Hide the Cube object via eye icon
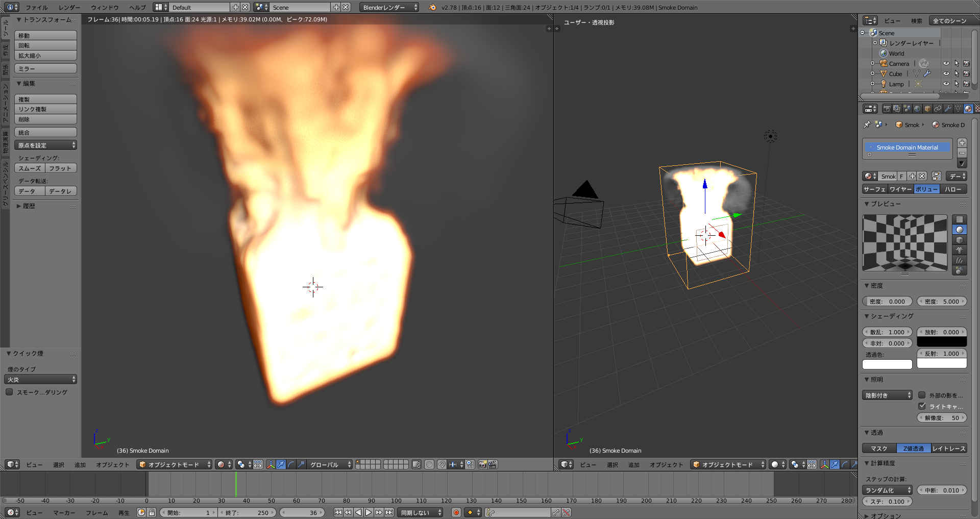This screenshot has width=980, height=519. pos(946,73)
